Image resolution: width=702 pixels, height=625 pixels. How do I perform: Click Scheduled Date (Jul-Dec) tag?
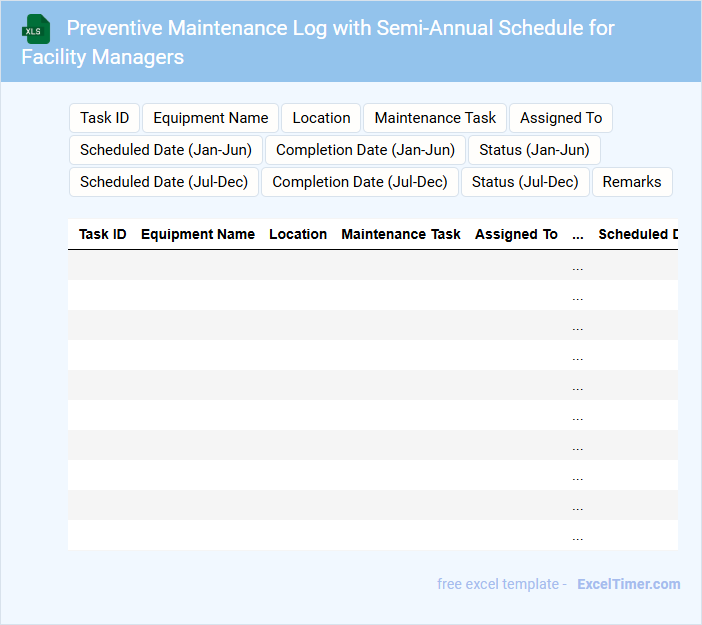(164, 182)
